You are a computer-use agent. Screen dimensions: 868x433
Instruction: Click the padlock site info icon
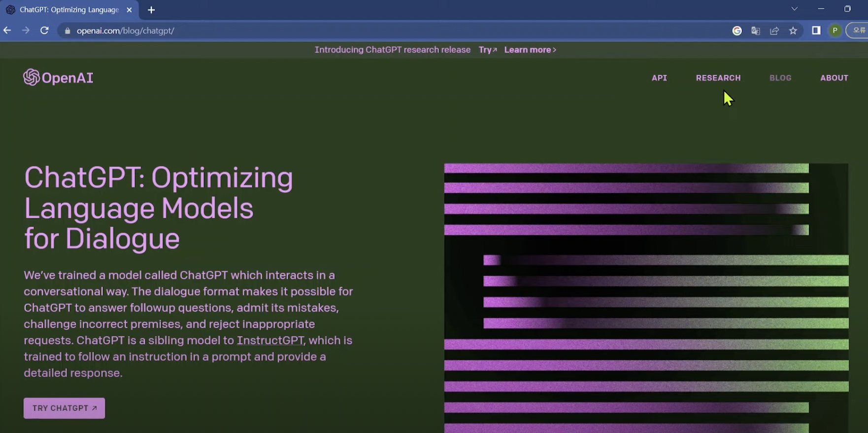[x=67, y=31]
